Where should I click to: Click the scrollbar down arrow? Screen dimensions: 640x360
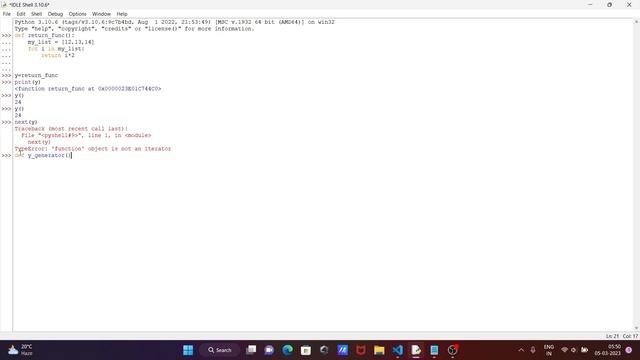pos(636,328)
